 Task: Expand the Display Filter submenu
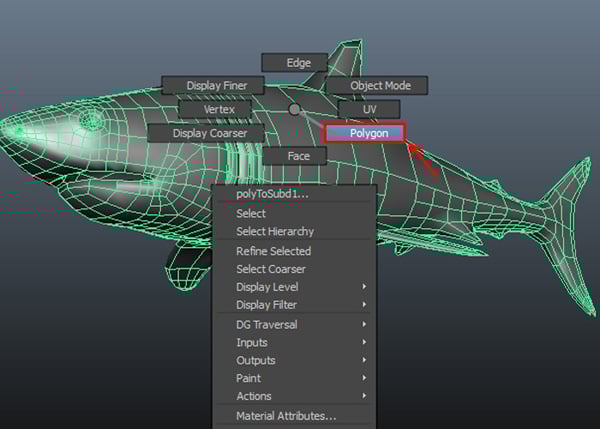click(x=294, y=305)
